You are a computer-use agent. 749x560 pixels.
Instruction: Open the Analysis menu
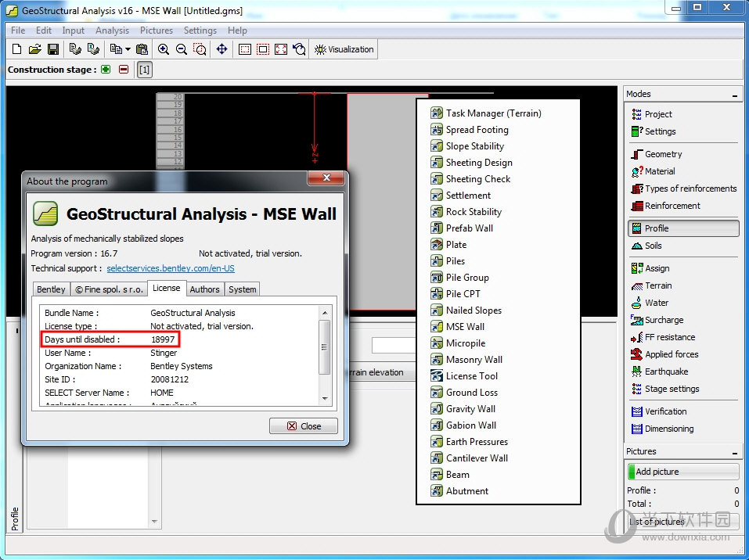pos(112,30)
